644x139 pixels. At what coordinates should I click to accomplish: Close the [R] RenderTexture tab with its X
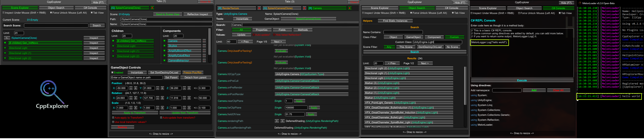tap(259, 8)
